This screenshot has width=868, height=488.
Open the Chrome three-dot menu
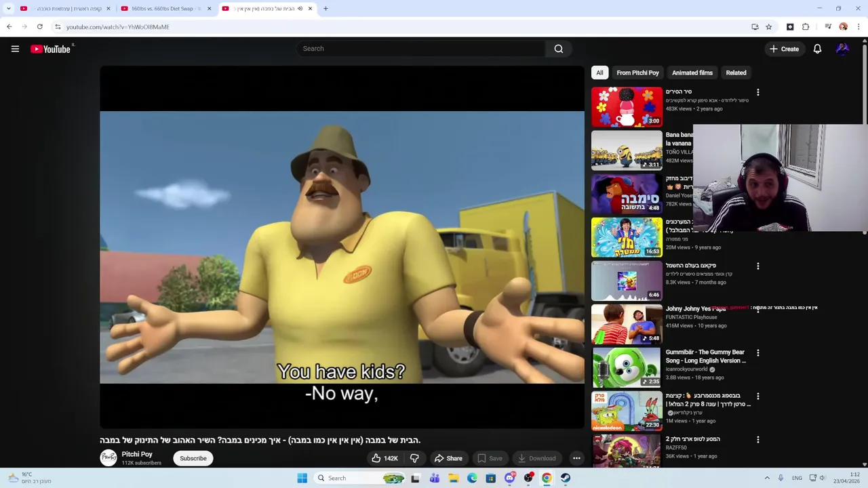(859, 27)
